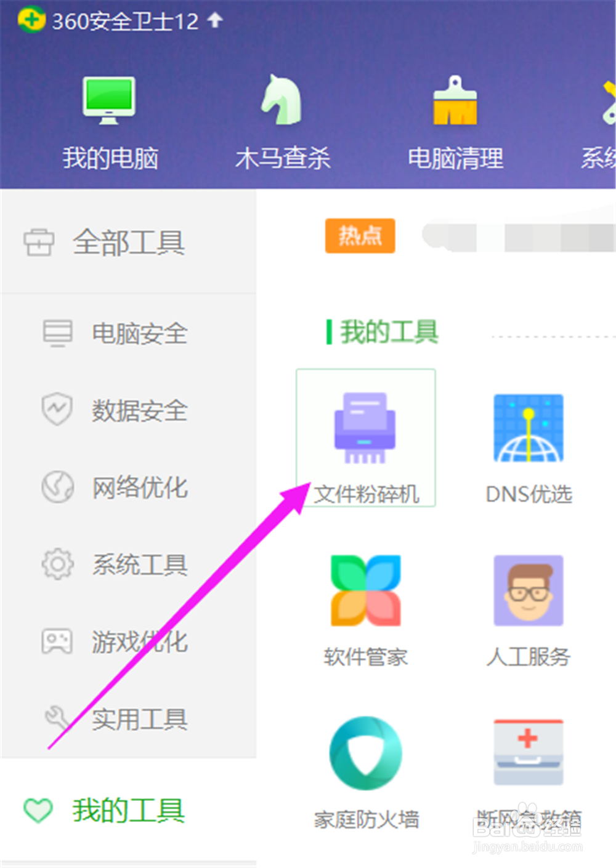This screenshot has width=616, height=868.
Task: Start the 家庭防火墙 firewall tool
Action: pos(366,752)
